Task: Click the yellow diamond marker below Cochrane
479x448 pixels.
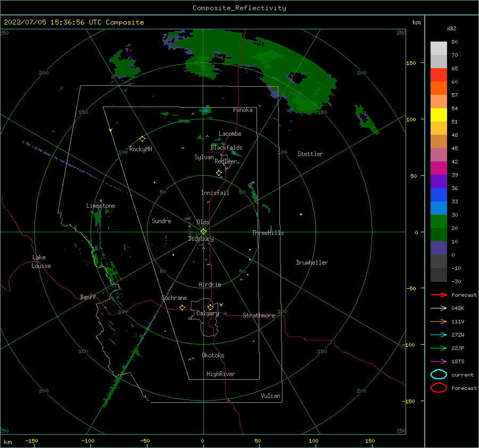Action: pyautogui.click(x=182, y=307)
